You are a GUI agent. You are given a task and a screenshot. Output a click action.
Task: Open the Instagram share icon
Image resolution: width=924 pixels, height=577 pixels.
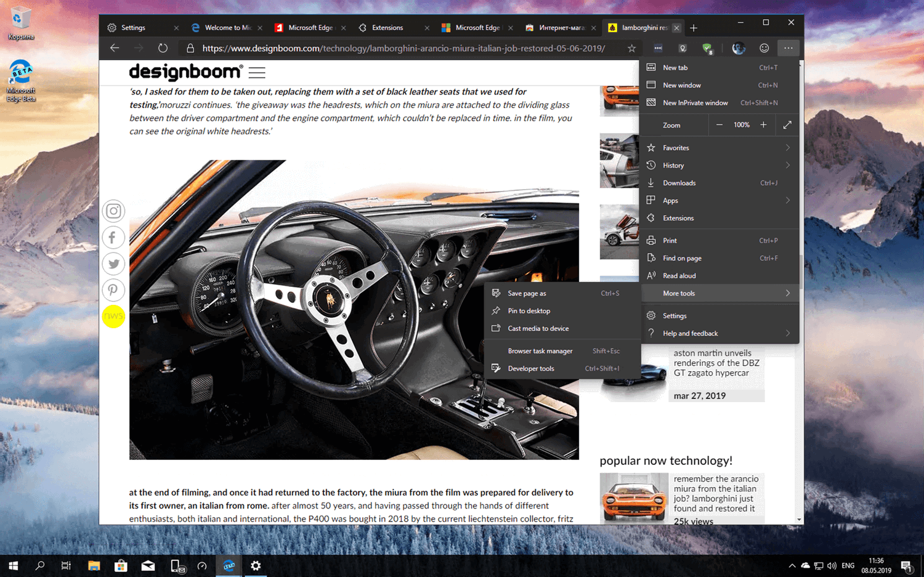(113, 211)
